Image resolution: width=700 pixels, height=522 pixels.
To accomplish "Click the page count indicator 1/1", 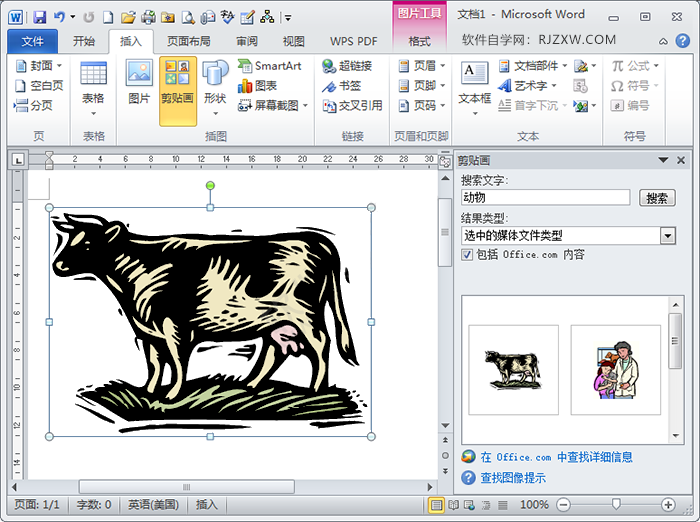I will pyautogui.click(x=37, y=505).
